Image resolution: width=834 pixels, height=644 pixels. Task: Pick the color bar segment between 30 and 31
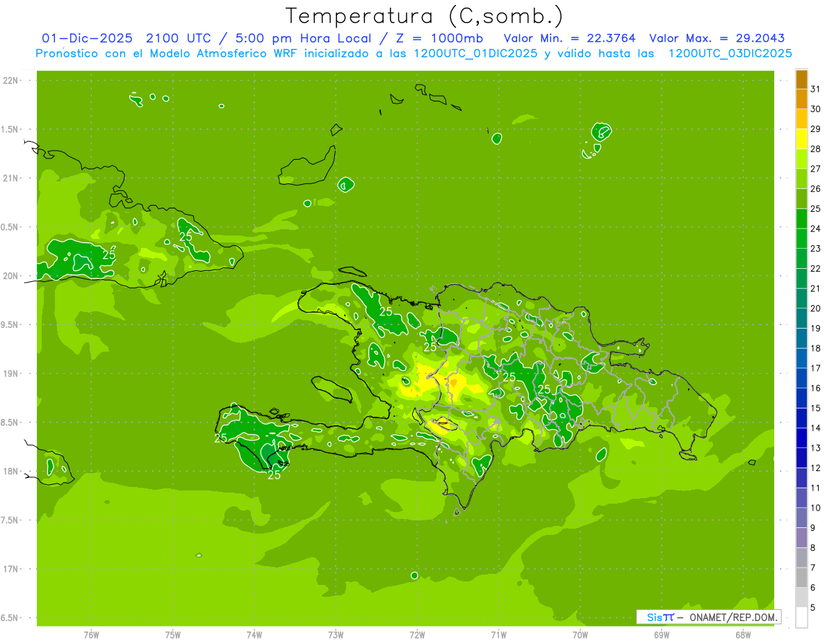tap(801, 99)
